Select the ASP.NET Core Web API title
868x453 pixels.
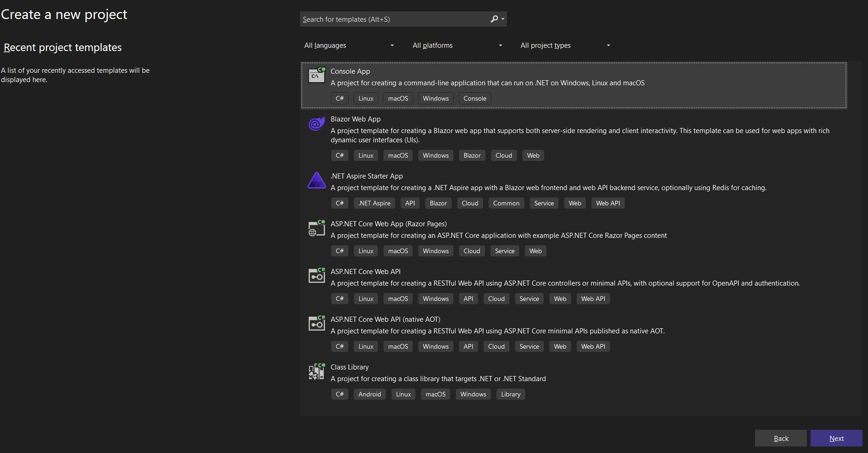click(x=365, y=272)
